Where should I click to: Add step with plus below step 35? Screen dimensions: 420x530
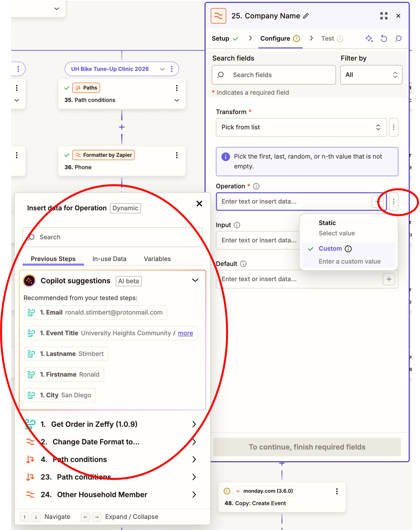click(122, 127)
